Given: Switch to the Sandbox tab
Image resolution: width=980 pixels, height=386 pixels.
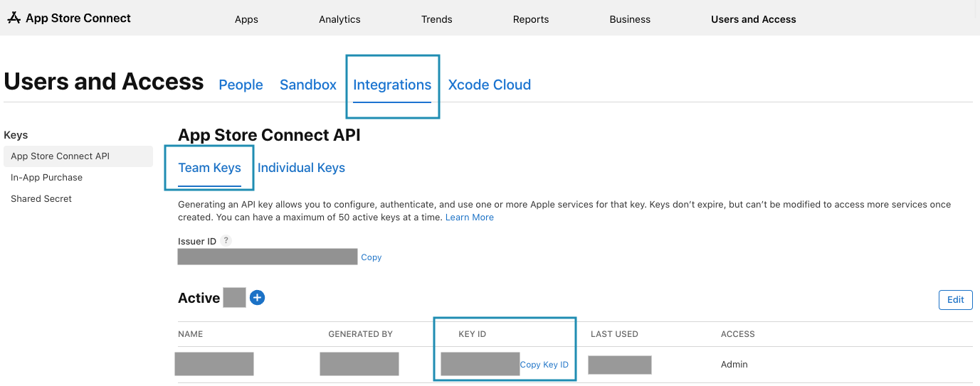Looking at the screenshot, I should (x=308, y=85).
